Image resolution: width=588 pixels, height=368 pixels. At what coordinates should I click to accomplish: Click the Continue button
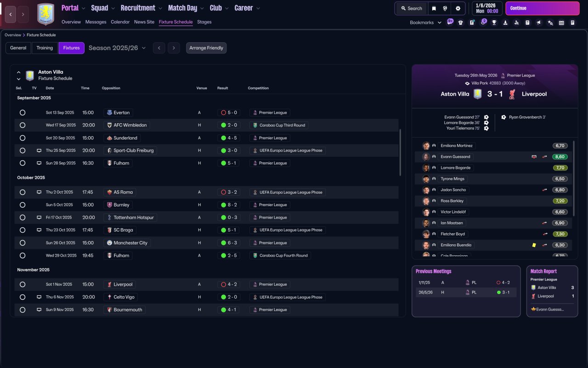[543, 8]
